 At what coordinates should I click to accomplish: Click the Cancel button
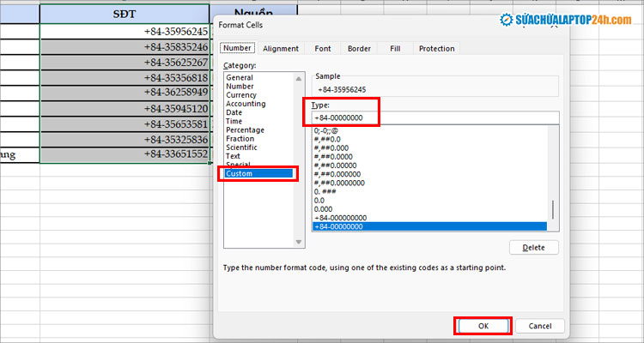[540, 326]
